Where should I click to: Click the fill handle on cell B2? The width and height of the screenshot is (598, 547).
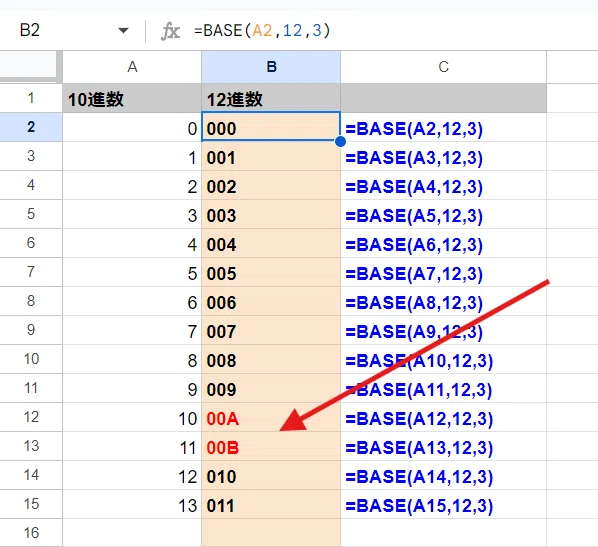pyautogui.click(x=341, y=142)
